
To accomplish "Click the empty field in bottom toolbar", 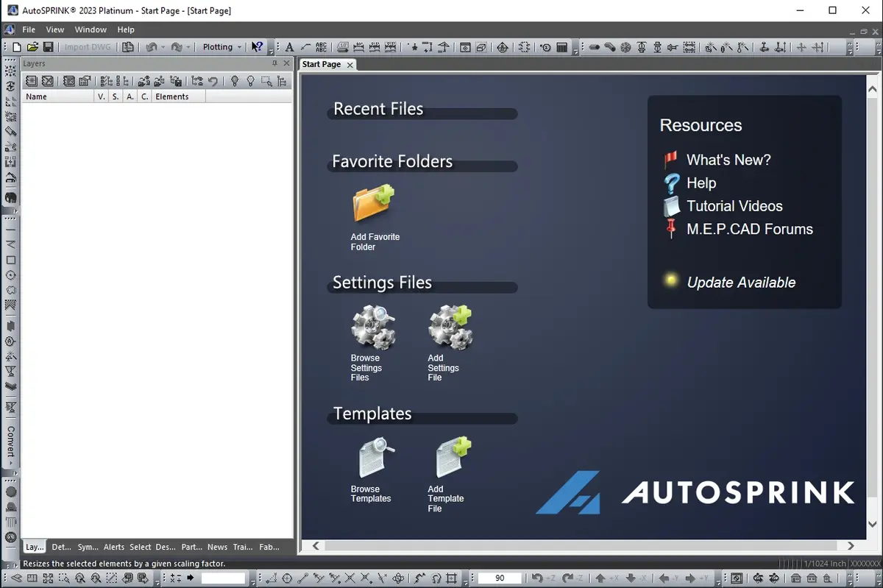I will click(x=223, y=578).
